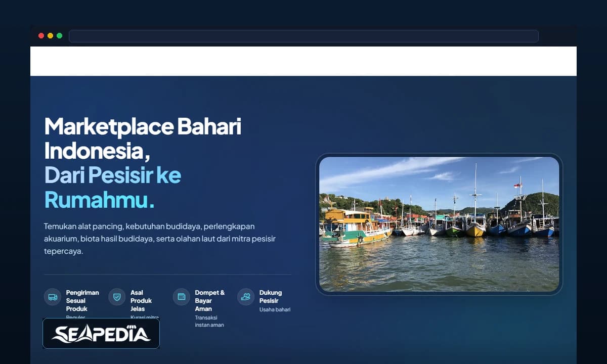
Task: Click the wallet icon beside Dompet & Bayar Aman
Action: click(x=181, y=297)
